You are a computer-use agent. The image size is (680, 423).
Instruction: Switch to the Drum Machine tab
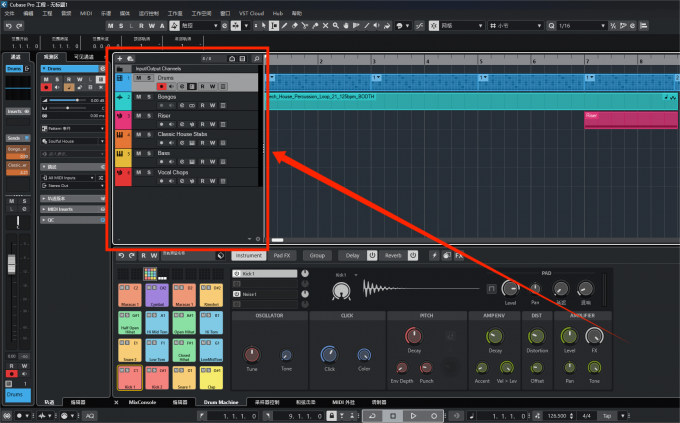click(221, 403)
